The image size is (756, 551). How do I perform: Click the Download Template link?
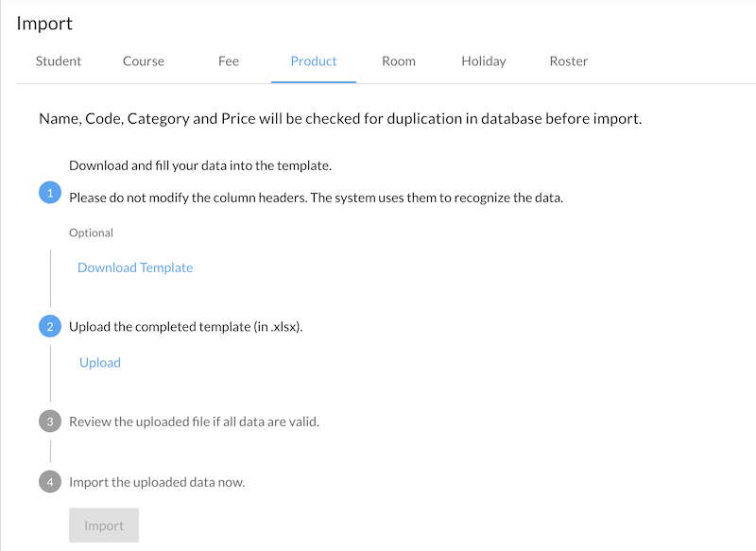[135, 267]
